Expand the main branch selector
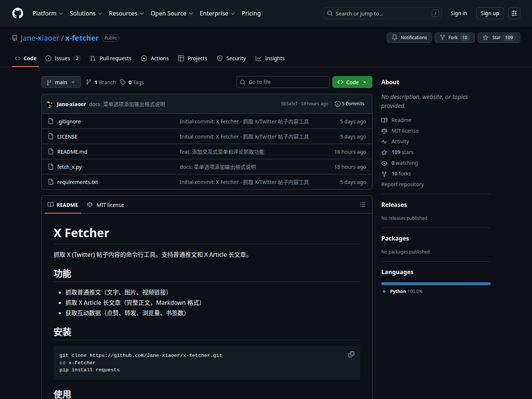Image resolution: width=532 pixels, height=399 pixels. click(x=61, y=82)
